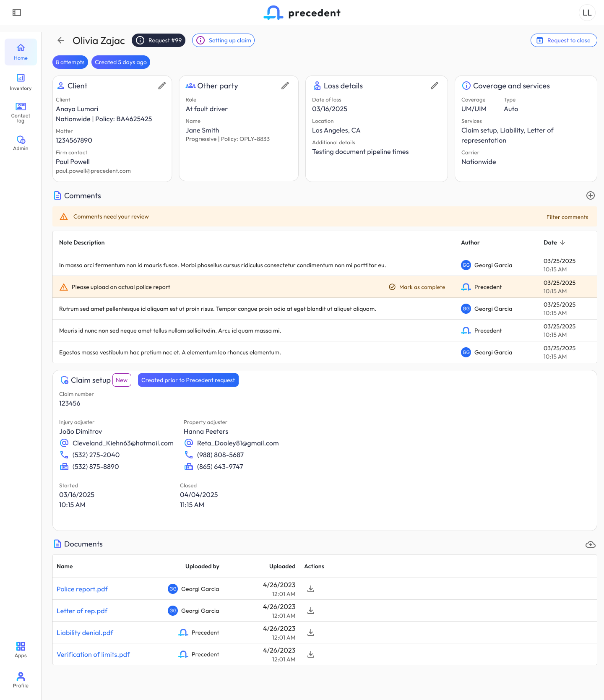
Task: Toggle the sidebar collapse icon
Action: pyautogui.click(x=17, y=13)
